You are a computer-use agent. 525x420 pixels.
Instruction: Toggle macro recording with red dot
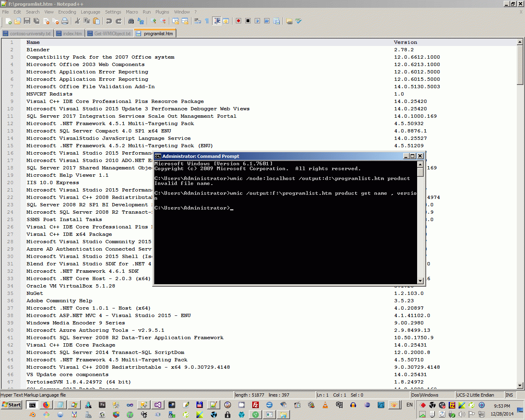[x=238, y=21]
